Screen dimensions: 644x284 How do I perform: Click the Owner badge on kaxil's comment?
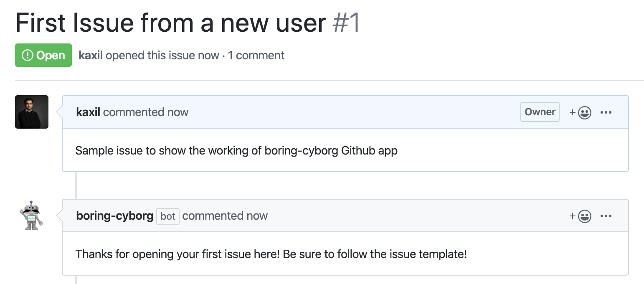click(x=540, y=112)
